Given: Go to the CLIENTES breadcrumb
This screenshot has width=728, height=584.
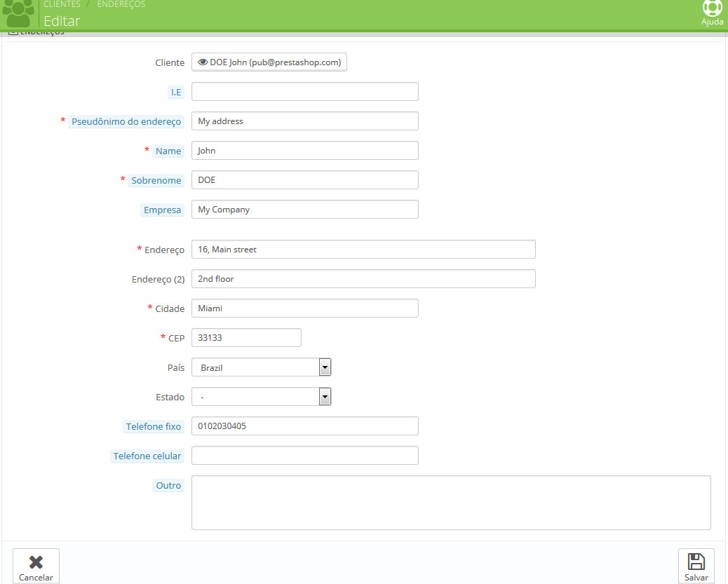Looking at the screenshot, I should (62, 4).
